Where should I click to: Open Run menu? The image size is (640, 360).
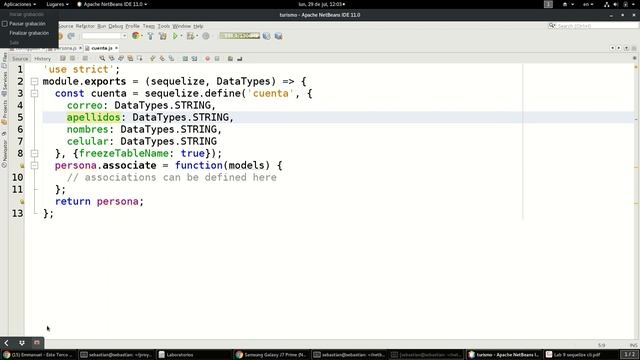coord(102,26)
